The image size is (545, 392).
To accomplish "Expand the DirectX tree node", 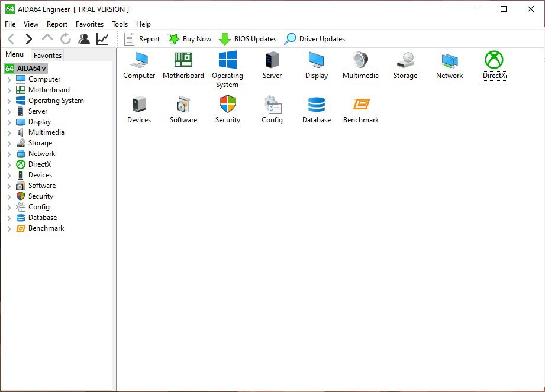I will pyautogui.click(x=9, y=165).
